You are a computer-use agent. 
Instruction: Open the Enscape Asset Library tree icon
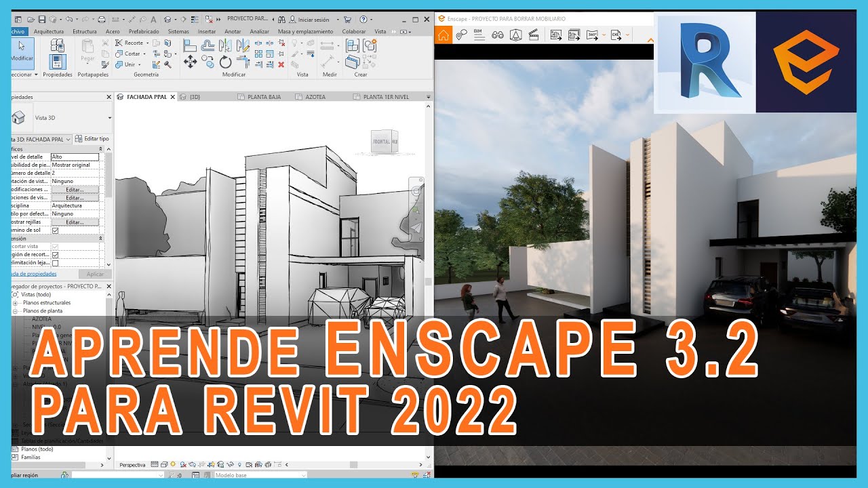click(515, 35)
